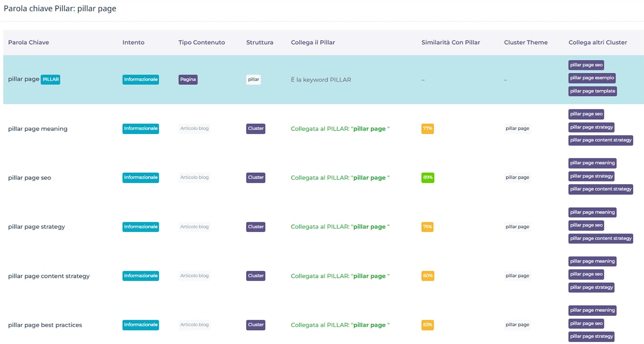
Task: Click Informazionale badge in content strategy row
Action: coord(141,276)
